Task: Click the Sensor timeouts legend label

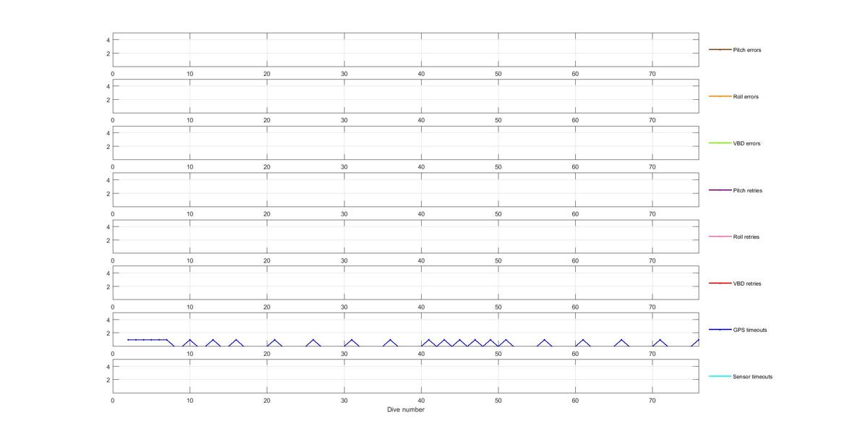Action: tap(752, 376)
